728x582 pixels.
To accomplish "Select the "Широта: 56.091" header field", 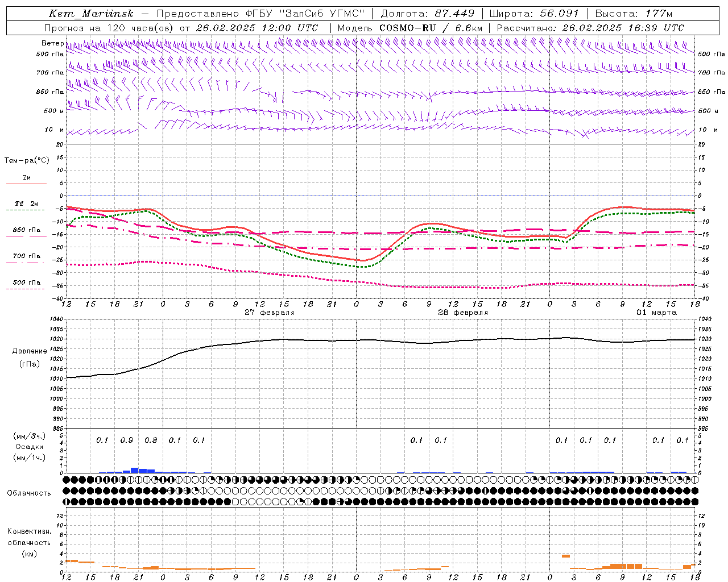I will click(534, 14).
